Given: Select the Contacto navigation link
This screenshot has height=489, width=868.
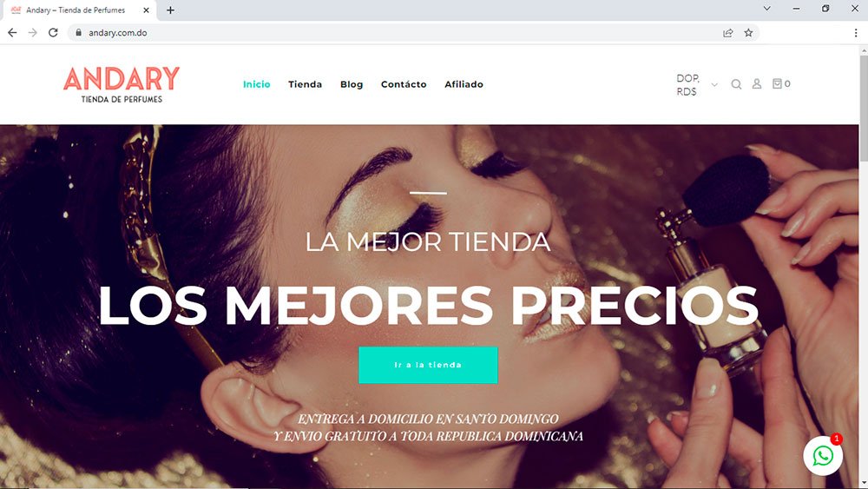Looking at the screenshot, I should (404, 84).
